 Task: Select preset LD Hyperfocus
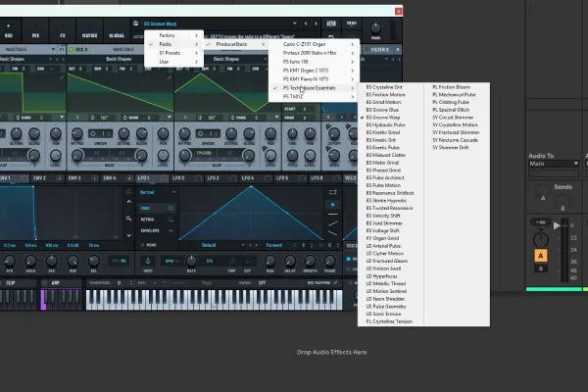coord(382,276)
